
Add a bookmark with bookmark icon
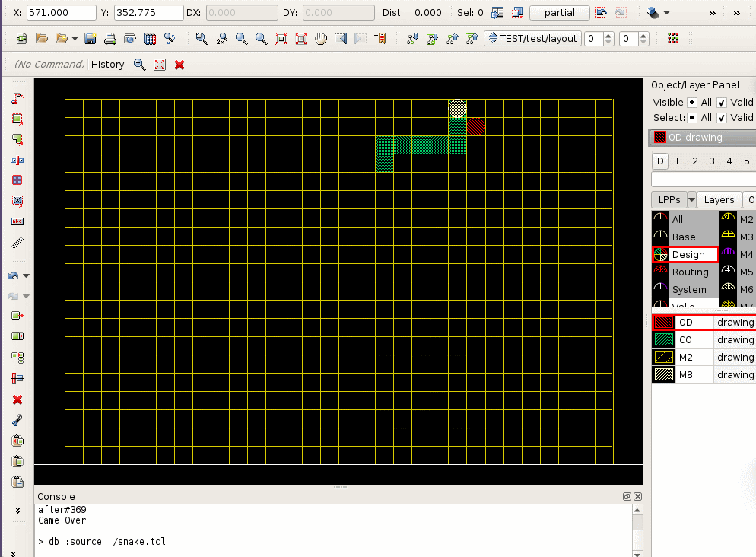coord(380,39)
